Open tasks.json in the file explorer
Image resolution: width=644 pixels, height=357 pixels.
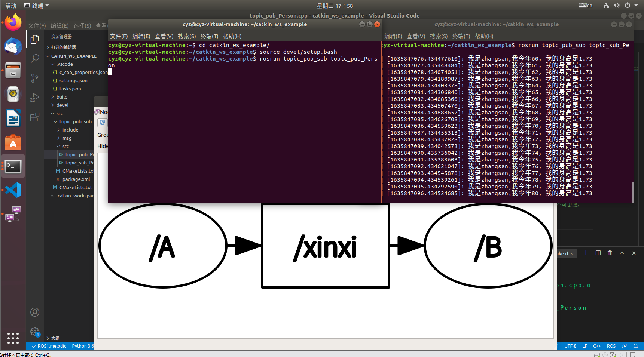(x=70, y=89)
